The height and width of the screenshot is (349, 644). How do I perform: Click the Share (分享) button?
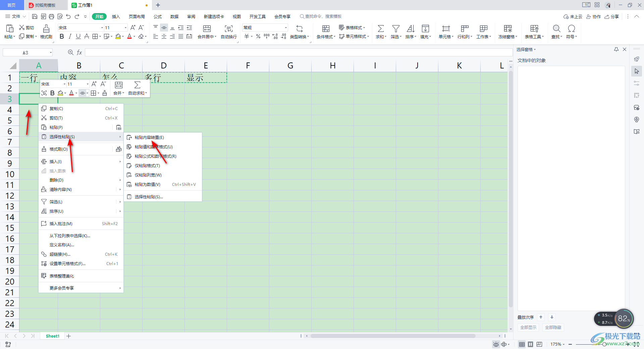[x=612, y=16]
